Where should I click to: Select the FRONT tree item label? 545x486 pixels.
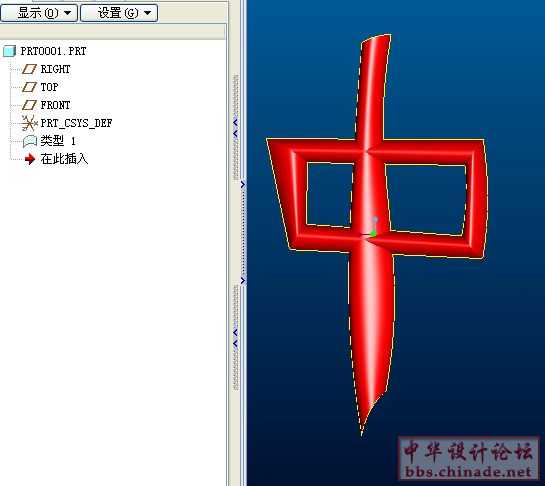pos(55,105)
